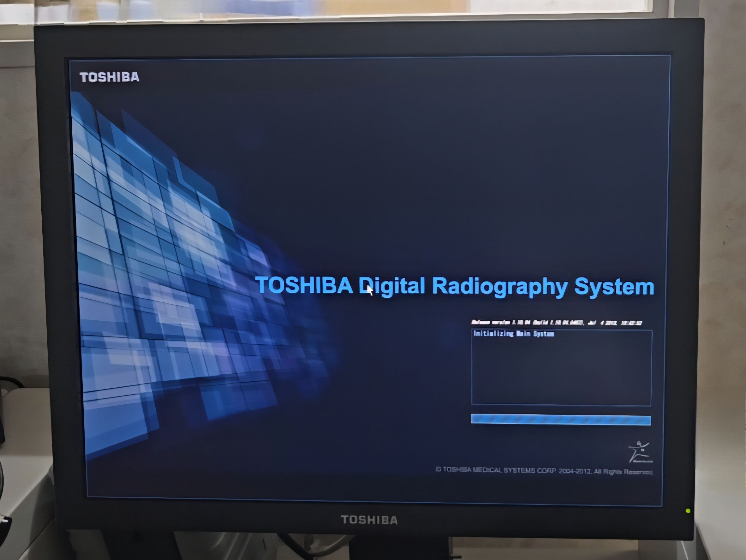The image size is (746, 560).
Task: Click the word System in the title
Action: point(614,287)
